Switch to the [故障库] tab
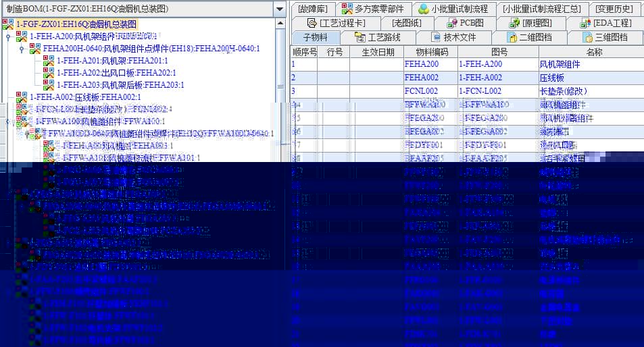Screen dimensions: 644x347 [313, 9]
